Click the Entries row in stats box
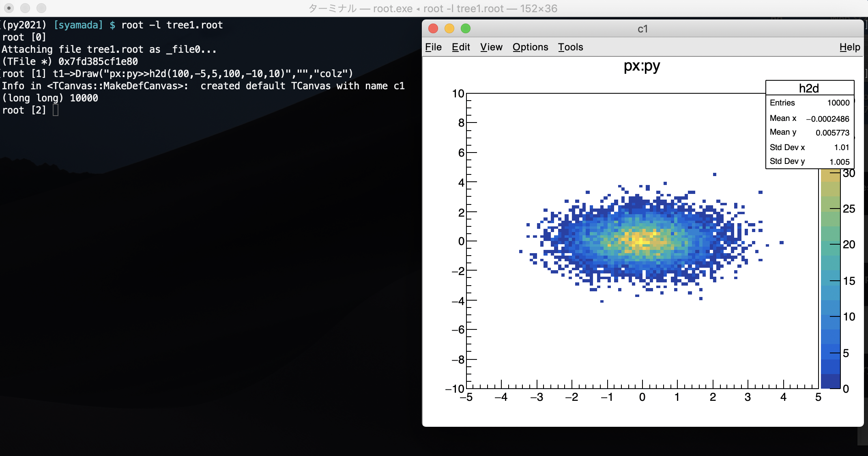The image size is (868, 456). pos(809,103)
